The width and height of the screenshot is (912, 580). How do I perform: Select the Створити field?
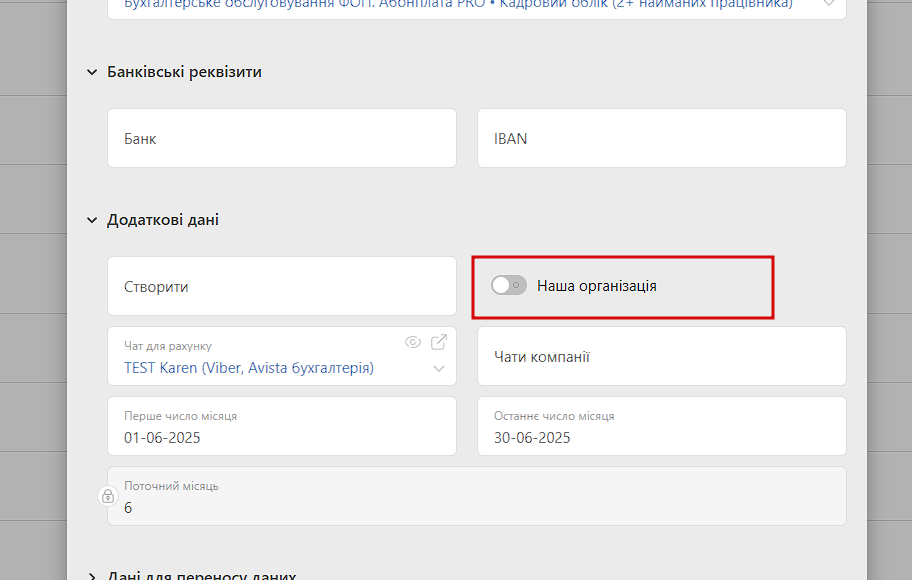click(x=282, y=286)
